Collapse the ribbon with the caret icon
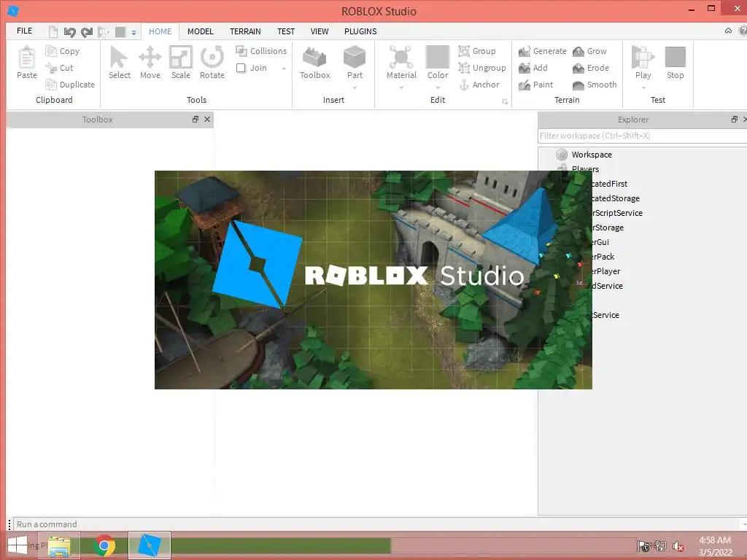Viewport: 747px width, 560px height. coord(729,31)
